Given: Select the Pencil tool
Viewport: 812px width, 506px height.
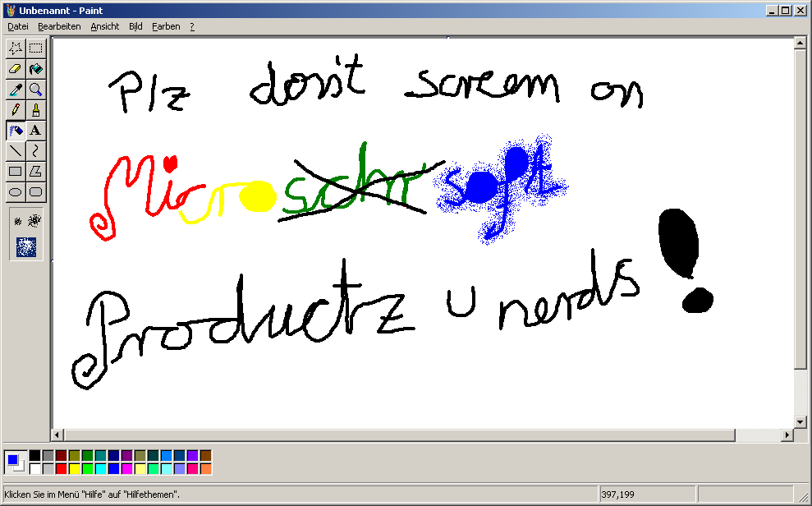Looking at the screenshot, I should tap(15, 109).
